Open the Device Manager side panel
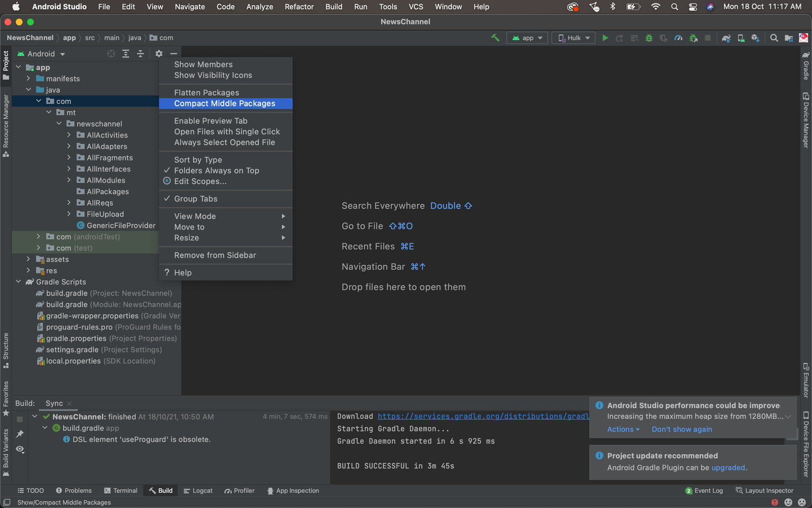Image resolution: width=812 pixels, height=508 pixels. [x=806, y=120]
